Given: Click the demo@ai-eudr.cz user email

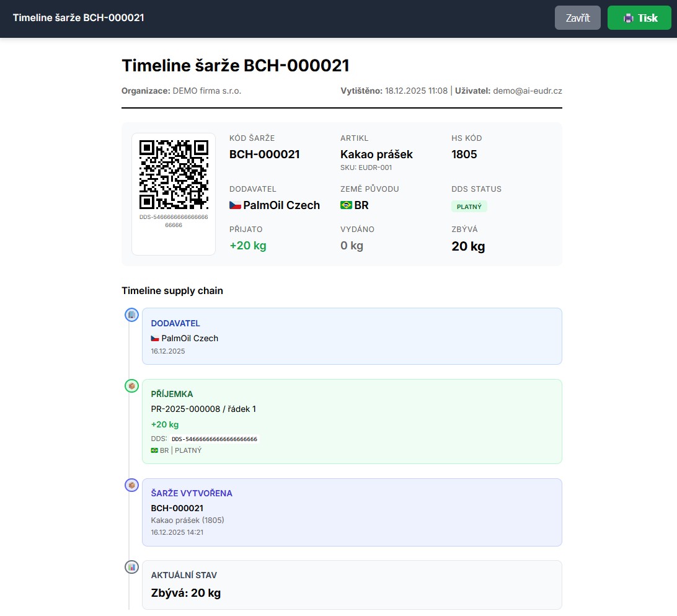Looking at the screenshot, I should pyautogui.click(x=527, y=91).
